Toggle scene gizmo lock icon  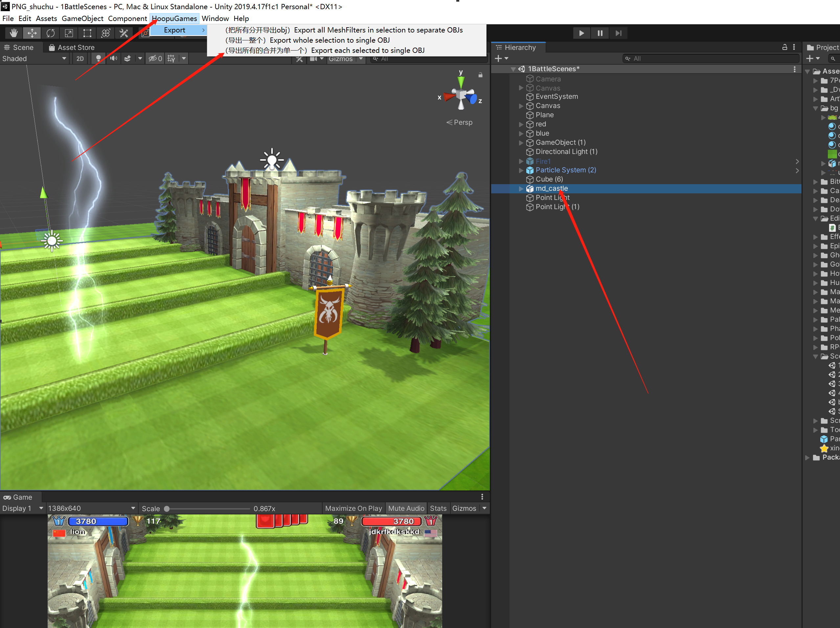(480, 75)
